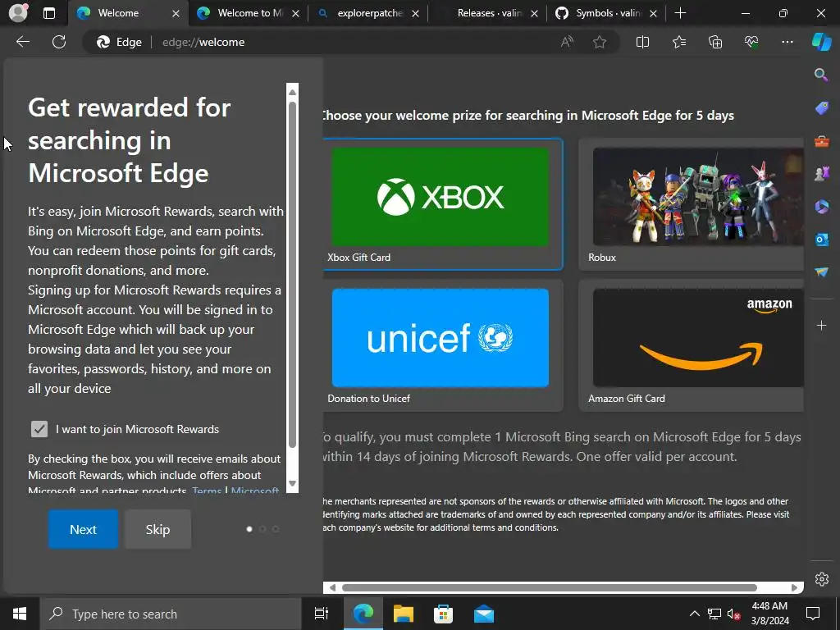Go to second page indicator dot
This screenshot has height=630, width=840.
pyautogui.click(x=262, y=529)
